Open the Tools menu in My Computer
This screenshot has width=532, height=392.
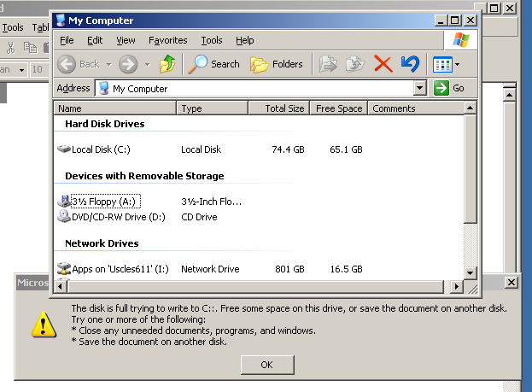pyautogui.click(x=212, y=40)
